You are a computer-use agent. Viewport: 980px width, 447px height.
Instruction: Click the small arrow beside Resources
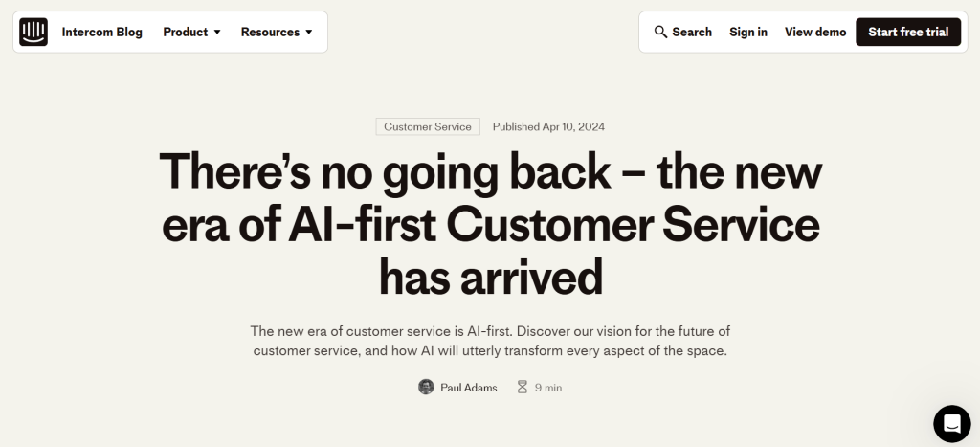309,33
